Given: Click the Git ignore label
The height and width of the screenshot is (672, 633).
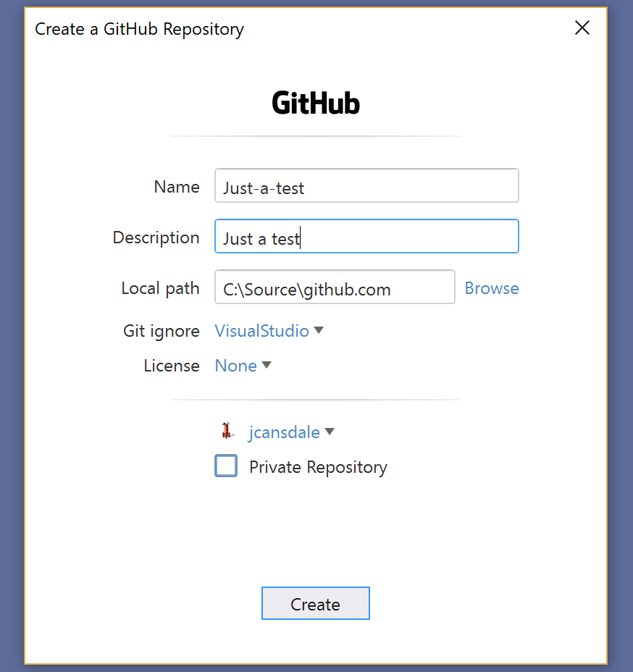Looking at the screenshot, I should 161,331.
